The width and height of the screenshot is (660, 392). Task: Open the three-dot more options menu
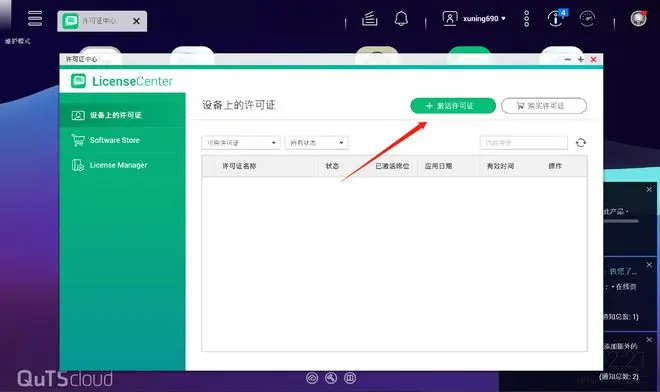click(x=526, y=19)
